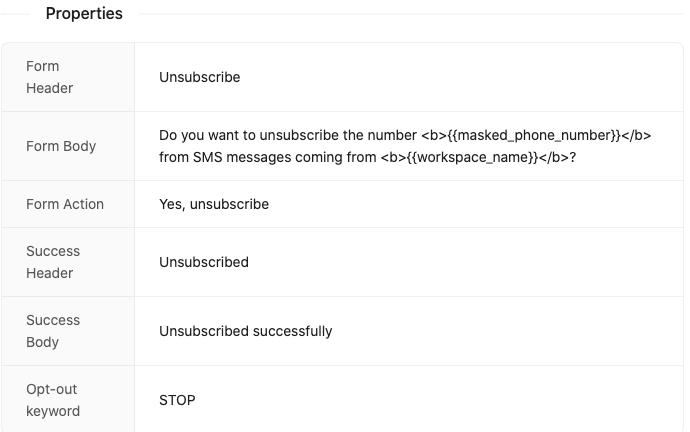The height and width of the screenshot is (432, 690).
Task: Select the Opt-out keyword label cell
Action: [68, 399]
